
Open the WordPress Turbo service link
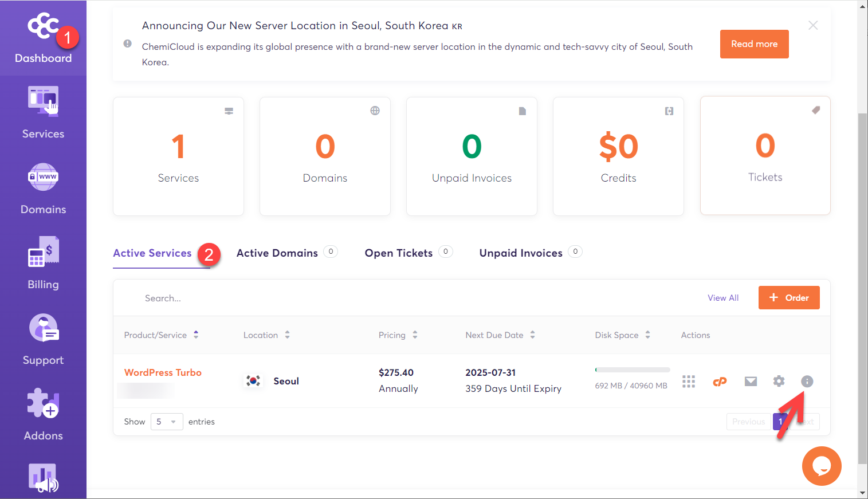pos(163,372)
